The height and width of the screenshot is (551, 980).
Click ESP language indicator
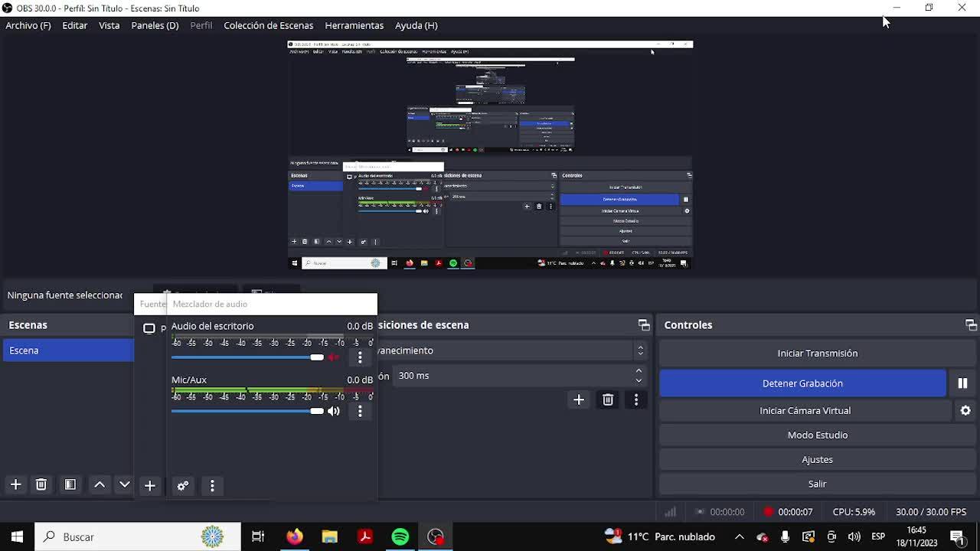click(878, 536)
